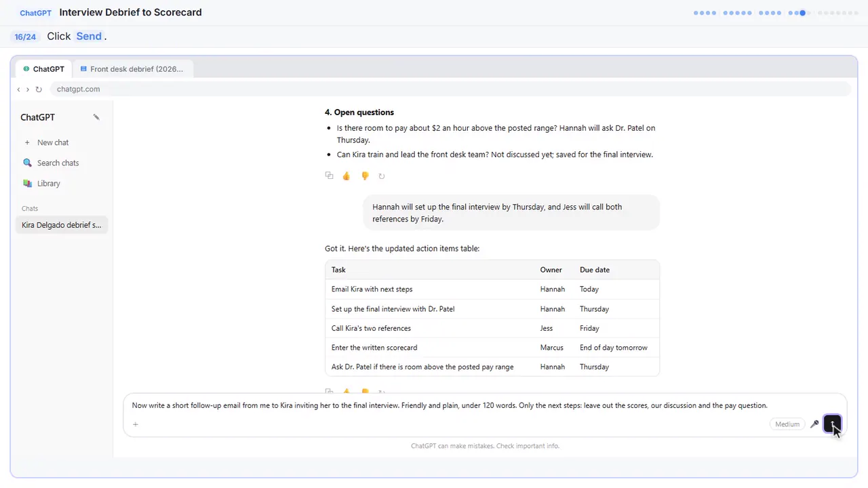Open the Medium effort selector

[x=787, y=424]
